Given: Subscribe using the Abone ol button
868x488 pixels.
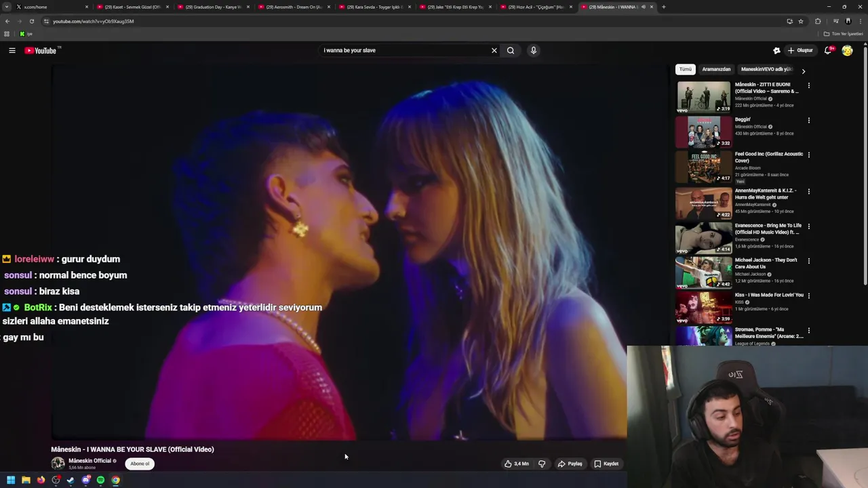Looking at the screenshot, I should (140, 464).
